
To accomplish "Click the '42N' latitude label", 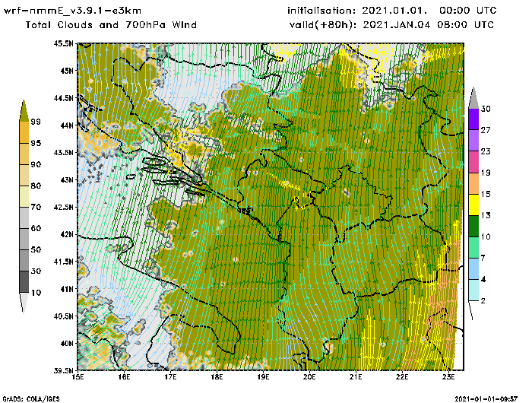I will tap(67, 234).
